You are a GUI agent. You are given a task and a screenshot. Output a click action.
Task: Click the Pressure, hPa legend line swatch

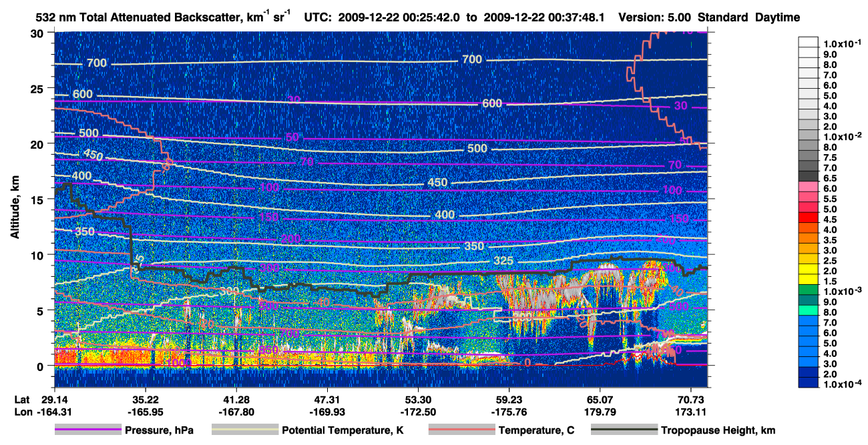88,431
